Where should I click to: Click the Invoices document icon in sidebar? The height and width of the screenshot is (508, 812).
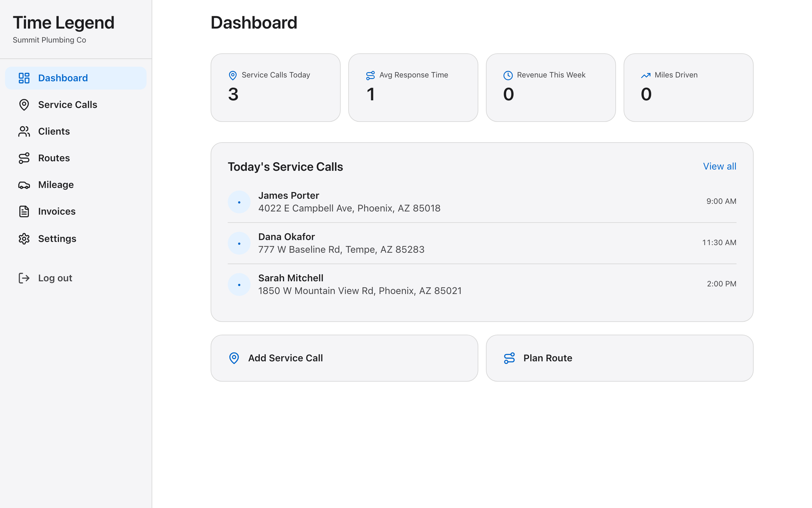pos(24,211)
